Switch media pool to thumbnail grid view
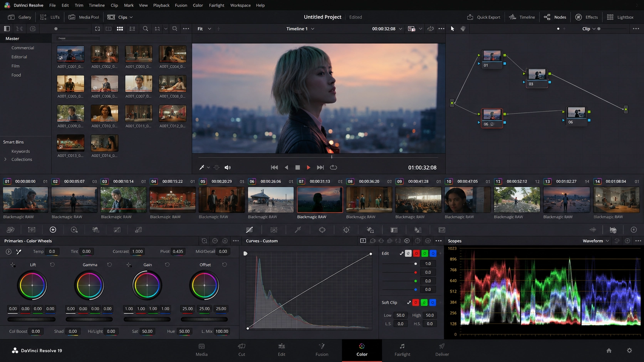 (120, 28)
